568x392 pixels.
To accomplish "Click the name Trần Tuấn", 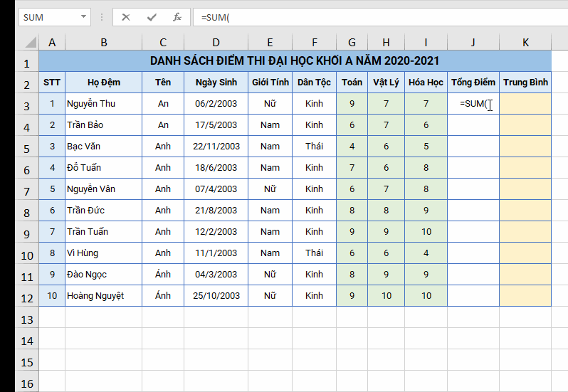I will [x=104, y=232].
